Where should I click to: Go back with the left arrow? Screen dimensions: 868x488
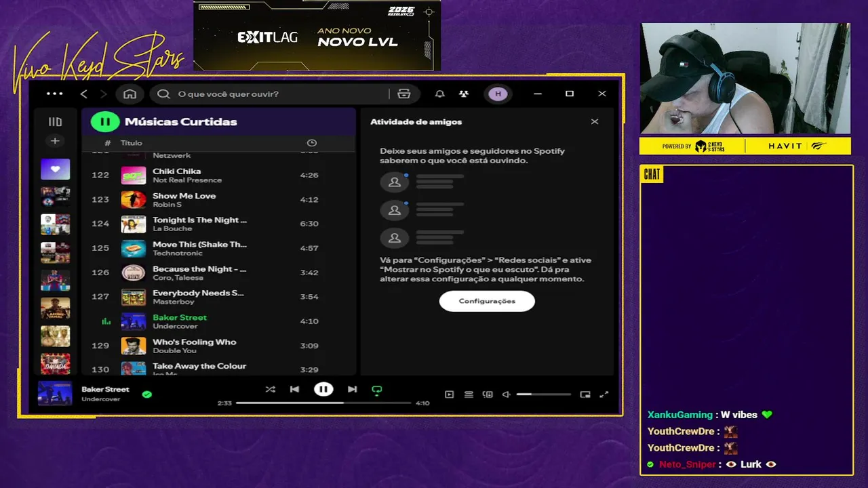tap(84, 94)
